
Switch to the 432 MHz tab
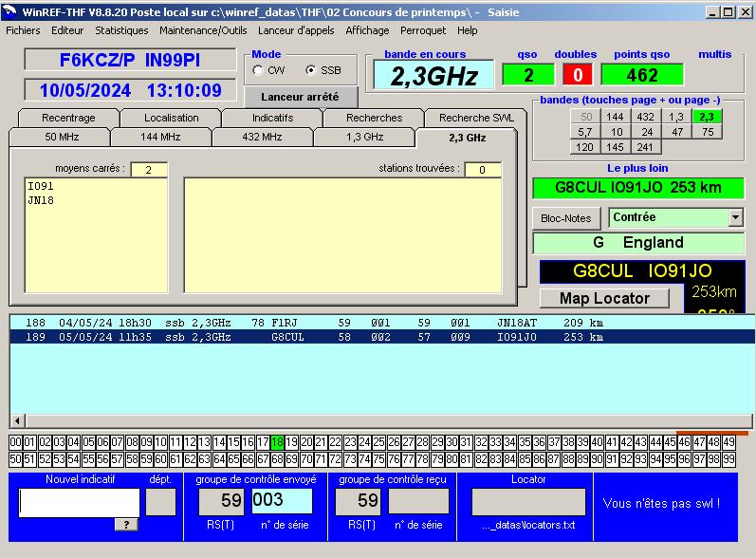[262, 137]
